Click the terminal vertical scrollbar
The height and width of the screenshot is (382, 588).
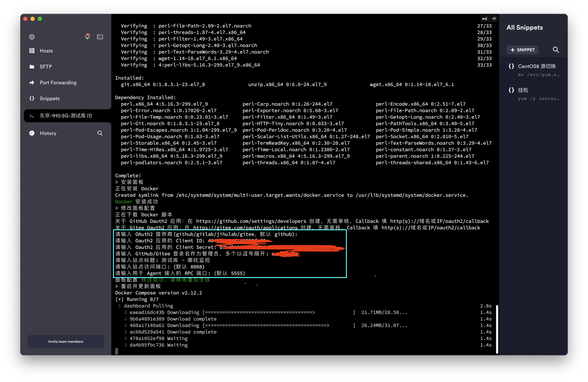497,329
